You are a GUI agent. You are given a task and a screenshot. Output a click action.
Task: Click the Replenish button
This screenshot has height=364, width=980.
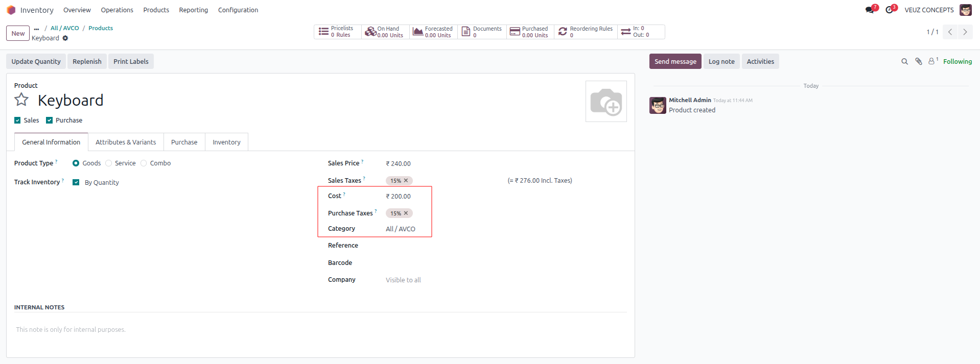coord(87,61)
